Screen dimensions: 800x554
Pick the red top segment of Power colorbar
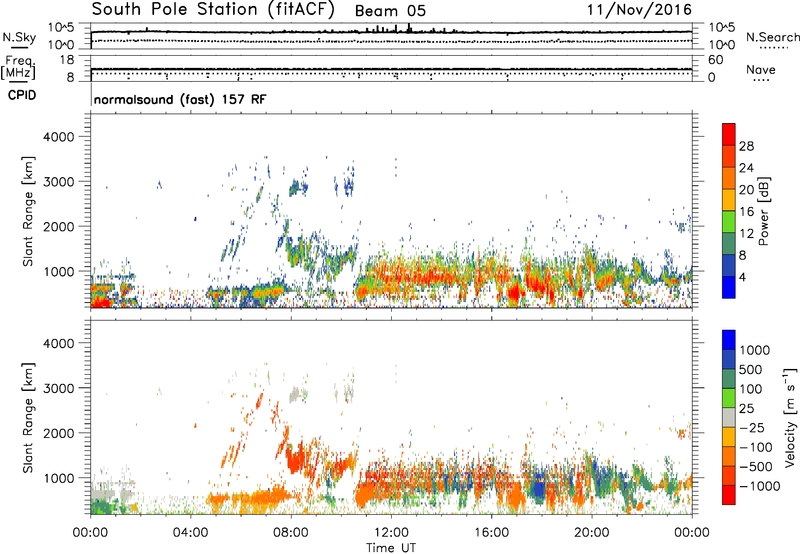tap(729, 134)
